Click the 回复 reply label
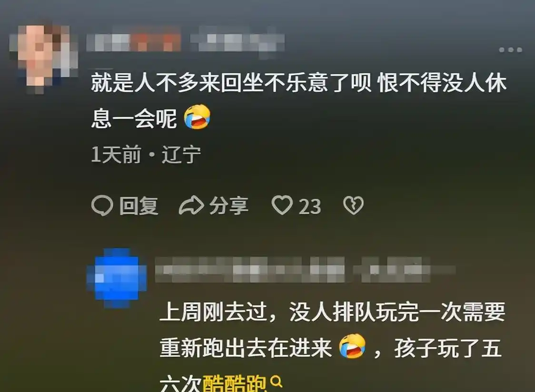The width and height of the screenshot is (535, 392). 139,206
